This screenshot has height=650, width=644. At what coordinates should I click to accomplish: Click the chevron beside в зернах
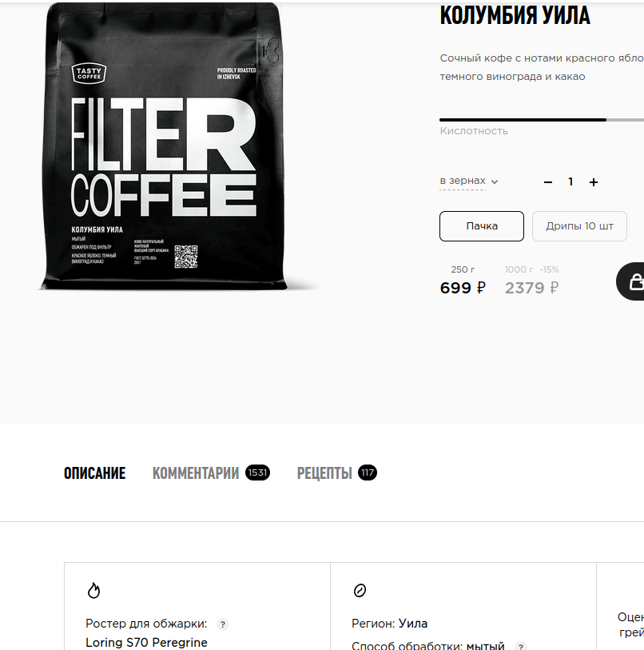(495, 181)
